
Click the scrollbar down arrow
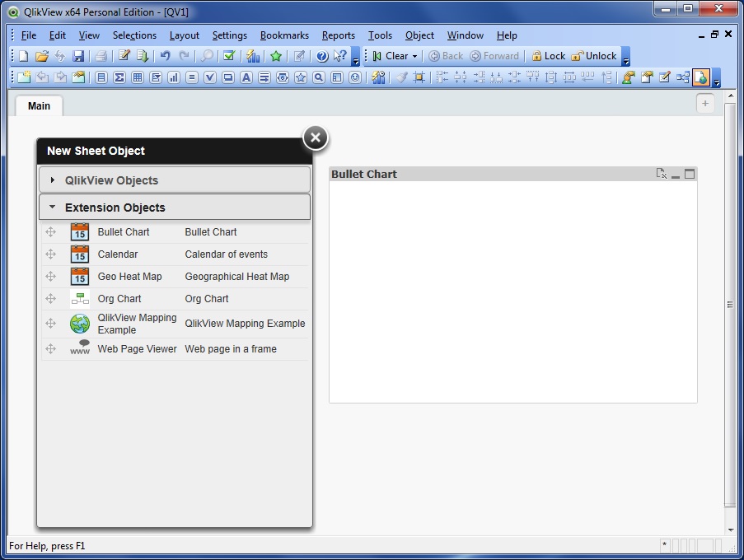730,530
